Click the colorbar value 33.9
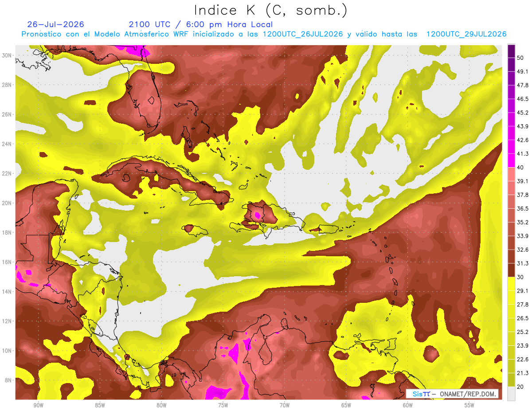 point(523,236)
